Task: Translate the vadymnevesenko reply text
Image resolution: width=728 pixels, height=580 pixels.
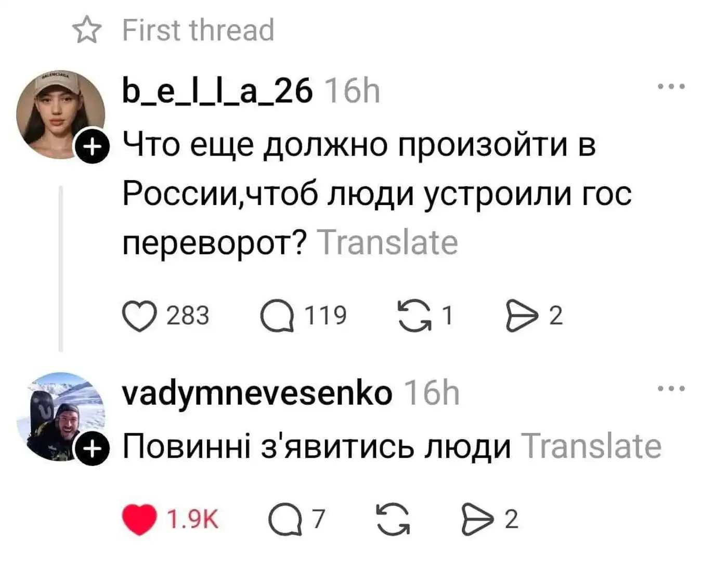Action: click(591, 446)
